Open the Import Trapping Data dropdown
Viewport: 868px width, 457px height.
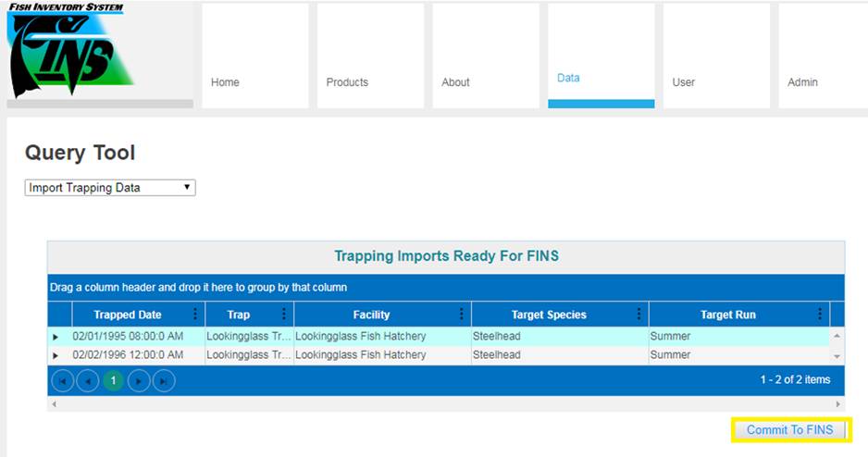110,188
